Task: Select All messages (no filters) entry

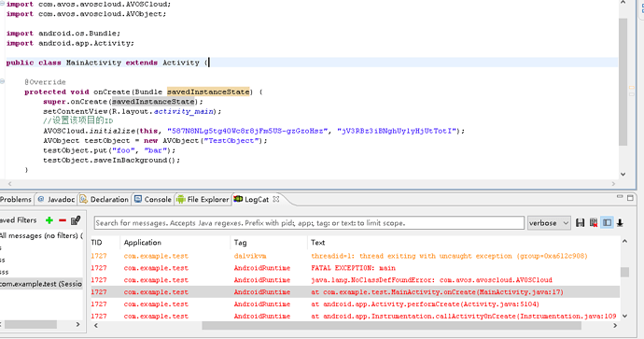Action: pyautogui.click(x=41, y=235)
